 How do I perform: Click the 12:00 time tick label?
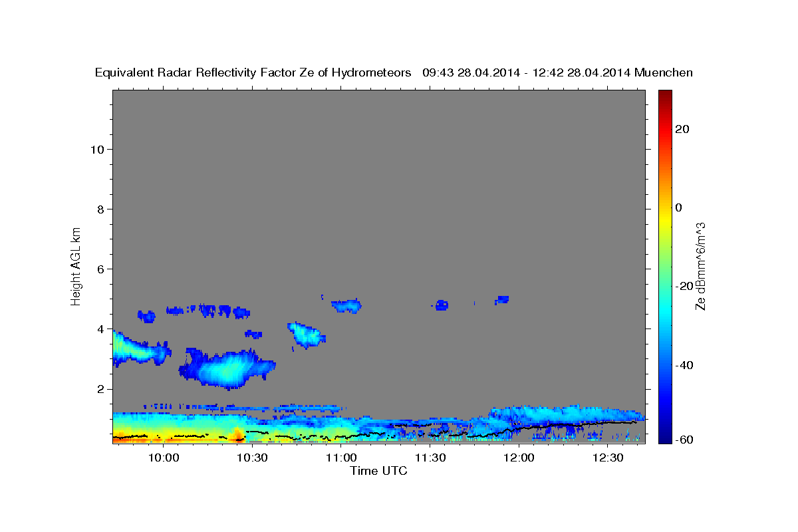click(519, 458)
